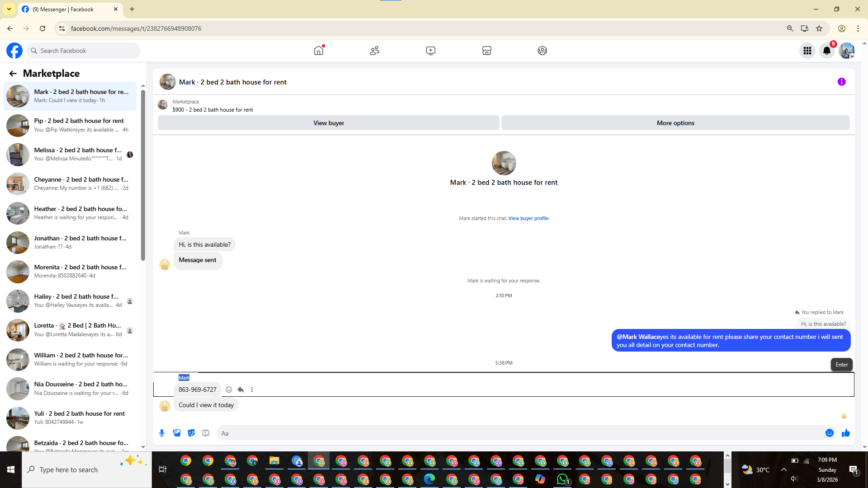Click the voice clip microphone icon
The image size is (868, 488).
[x=162, y=433]
